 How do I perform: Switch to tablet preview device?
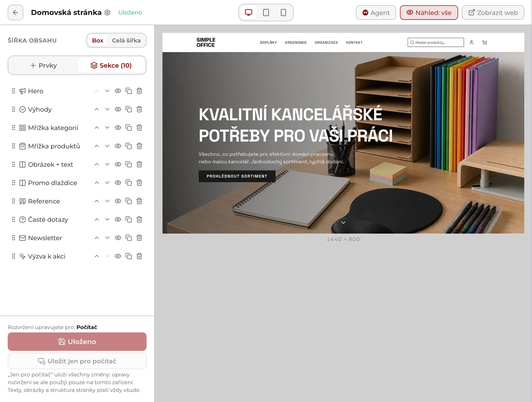tap(266, 13)
